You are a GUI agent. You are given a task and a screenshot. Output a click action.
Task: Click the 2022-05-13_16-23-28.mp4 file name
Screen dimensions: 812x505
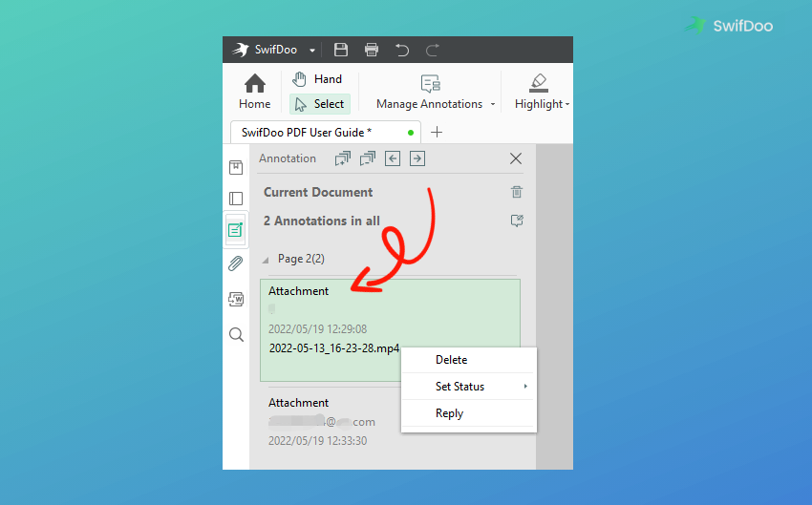click(334, 348)
